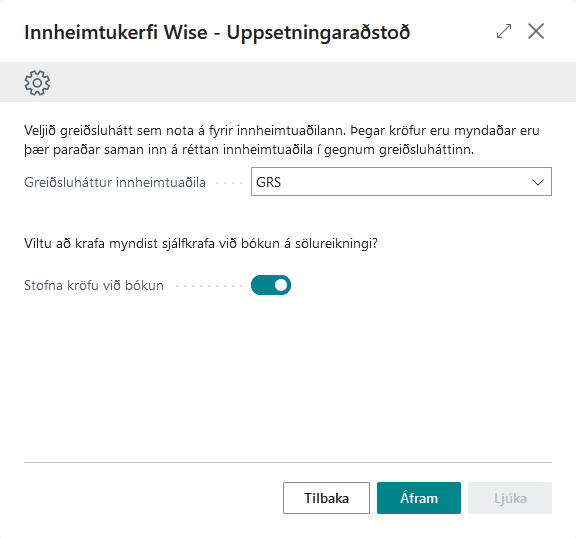Click the white knob of the toggle
The image size is (576, 538).
click(281, 285)
